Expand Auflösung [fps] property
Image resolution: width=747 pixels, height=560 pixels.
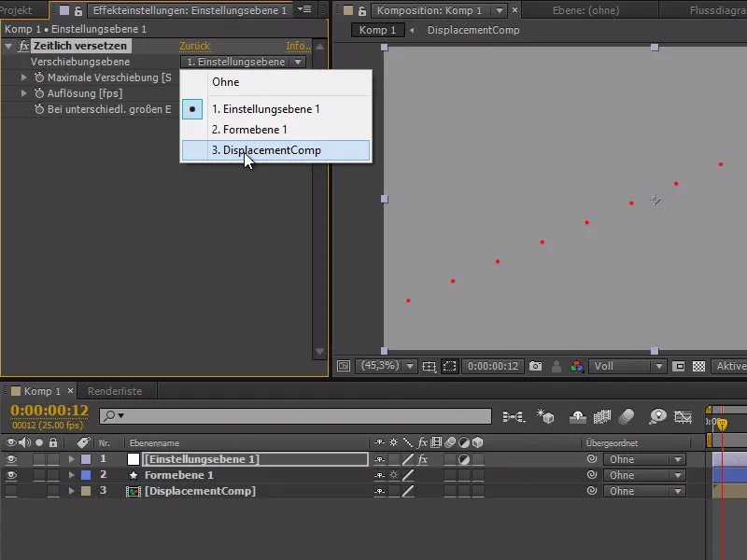pos(24,93)
